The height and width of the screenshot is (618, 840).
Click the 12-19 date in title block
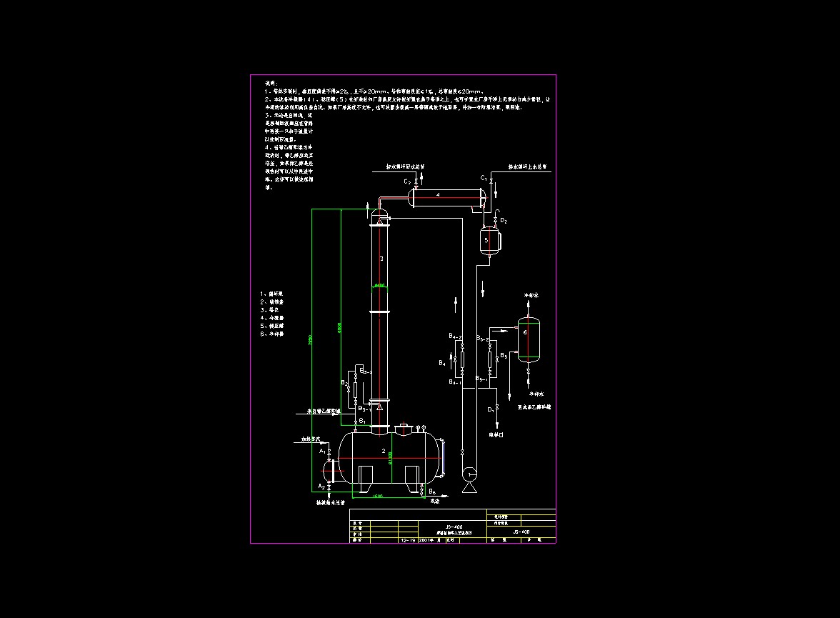point(408,540)
